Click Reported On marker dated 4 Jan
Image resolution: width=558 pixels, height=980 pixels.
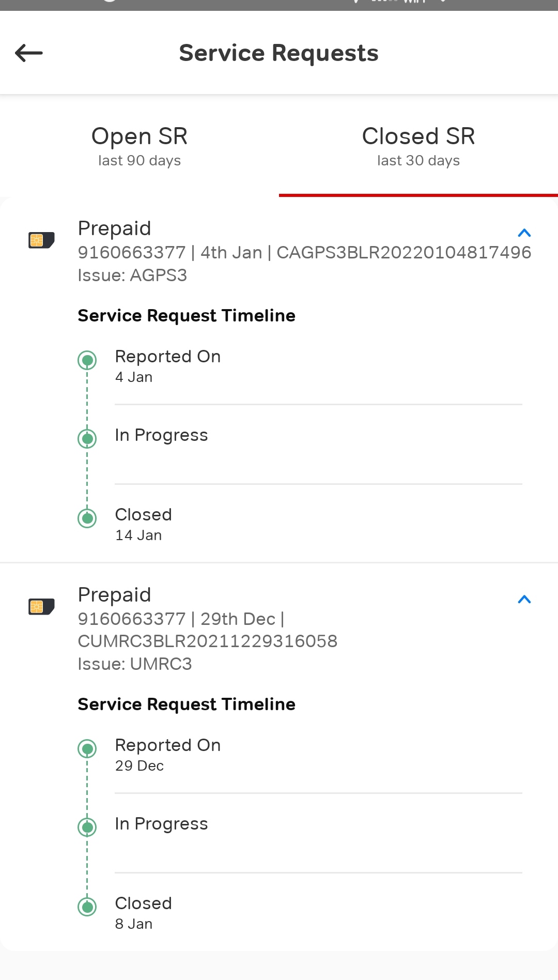[87, 360]
